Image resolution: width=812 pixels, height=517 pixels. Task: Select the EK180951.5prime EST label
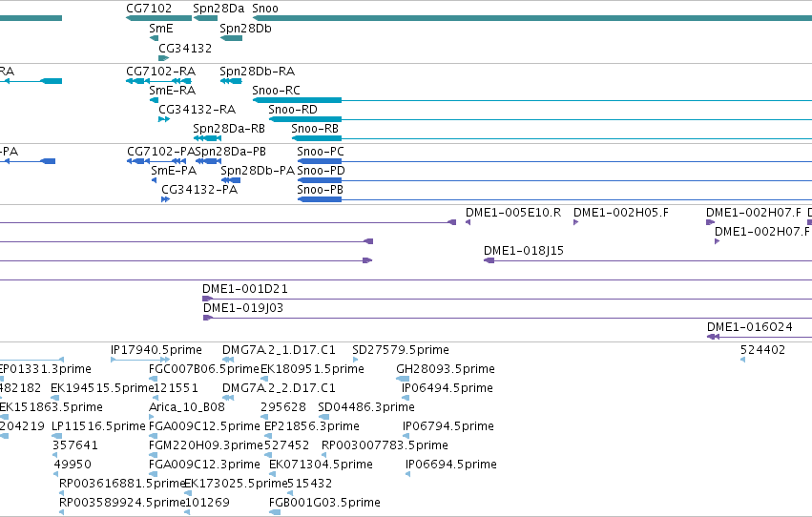312,369
